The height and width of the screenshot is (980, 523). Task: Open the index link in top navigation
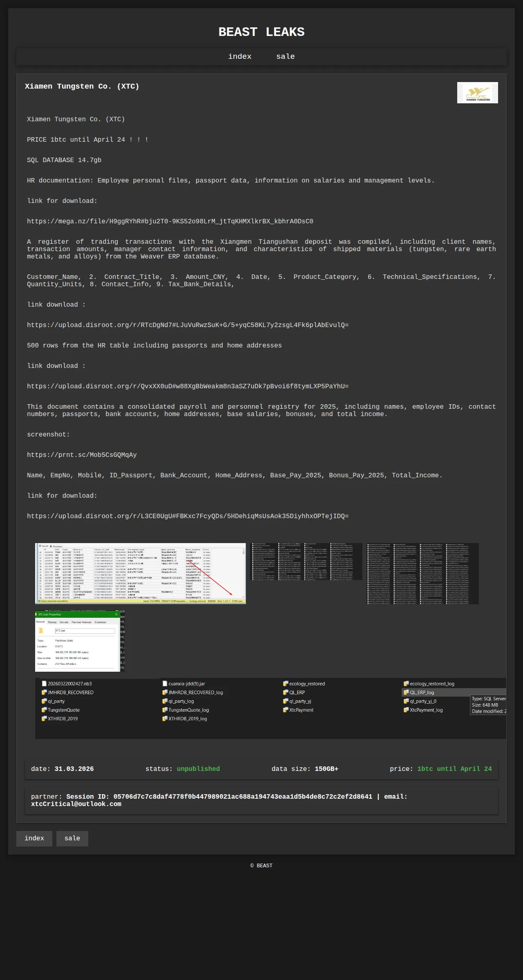pyautogui.click(x=240, y=57)
